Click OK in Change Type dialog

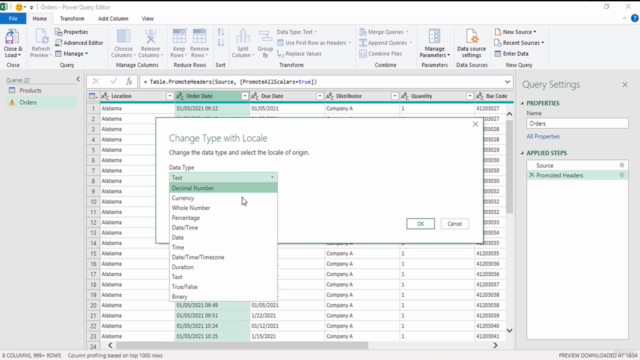(420, 224)
